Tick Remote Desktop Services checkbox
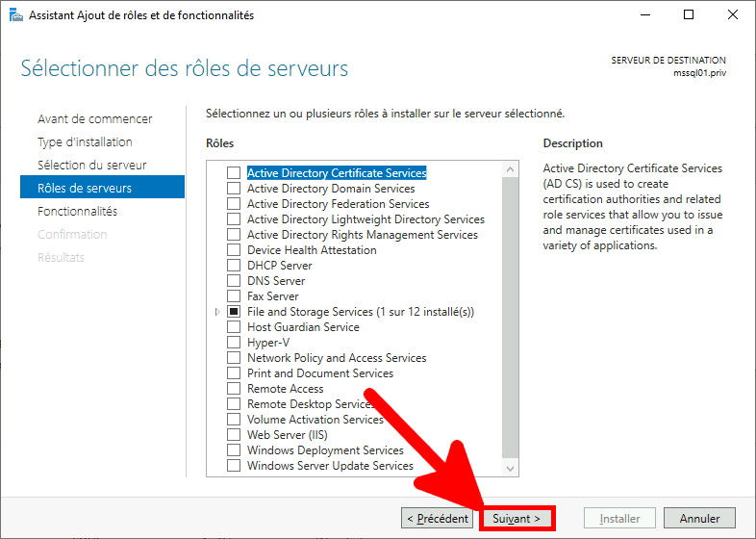The height and width of the screenshot is (539, 756). coord(234,404)
